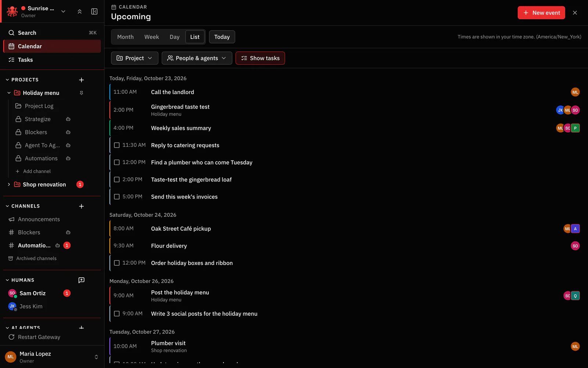Viewport: 588px width, 368px height.
Task: Open the Sunrise workspace switcher dropdown
Action: pyautogui.click(x=63, y=11)
